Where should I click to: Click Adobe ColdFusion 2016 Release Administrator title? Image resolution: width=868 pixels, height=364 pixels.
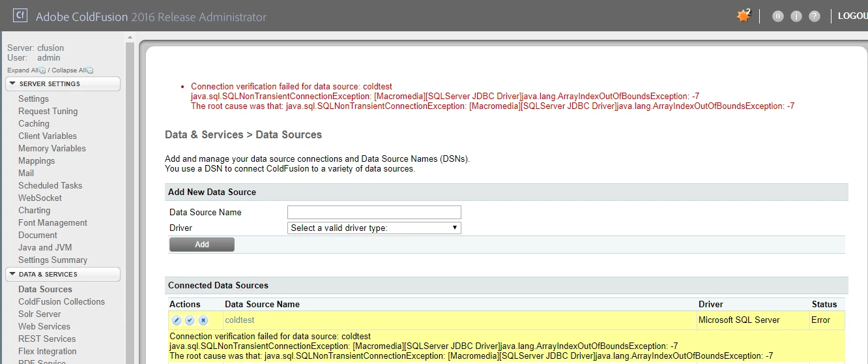click(151, 16)
